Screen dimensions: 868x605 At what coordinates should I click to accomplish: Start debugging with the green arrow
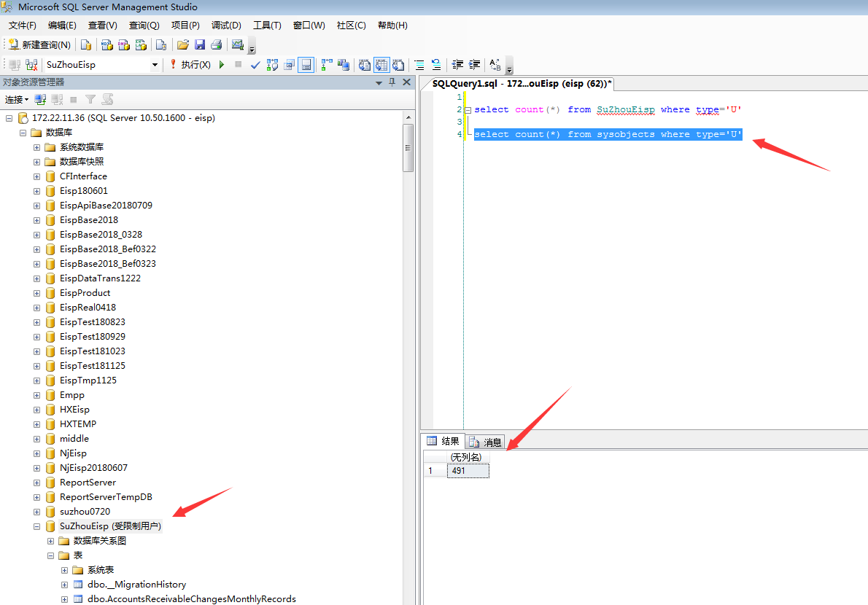pyautogui.click(x=222, y=65)
